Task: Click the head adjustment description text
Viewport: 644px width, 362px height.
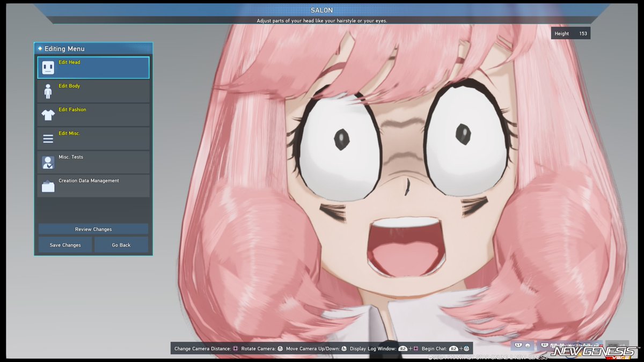Action: (x=321, y=21)
